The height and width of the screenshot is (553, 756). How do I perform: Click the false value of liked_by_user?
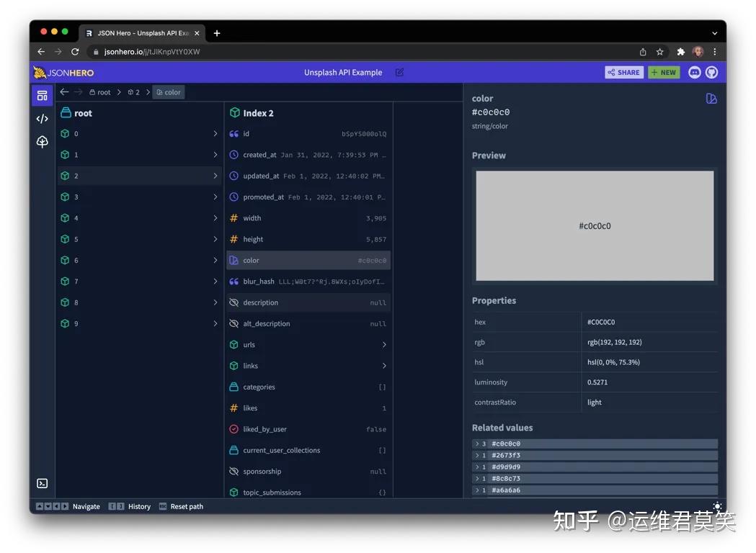pyautogui.click(x=375, y=429)
